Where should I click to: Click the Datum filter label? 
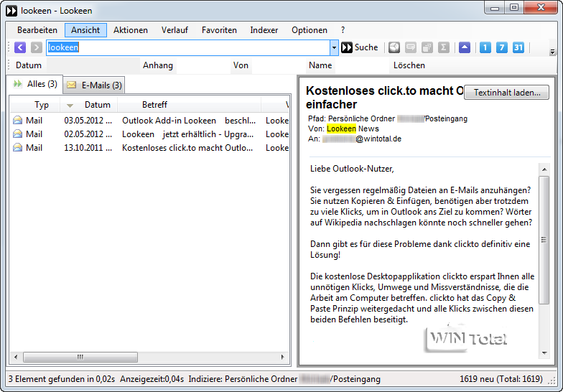[x=29, y=65]
